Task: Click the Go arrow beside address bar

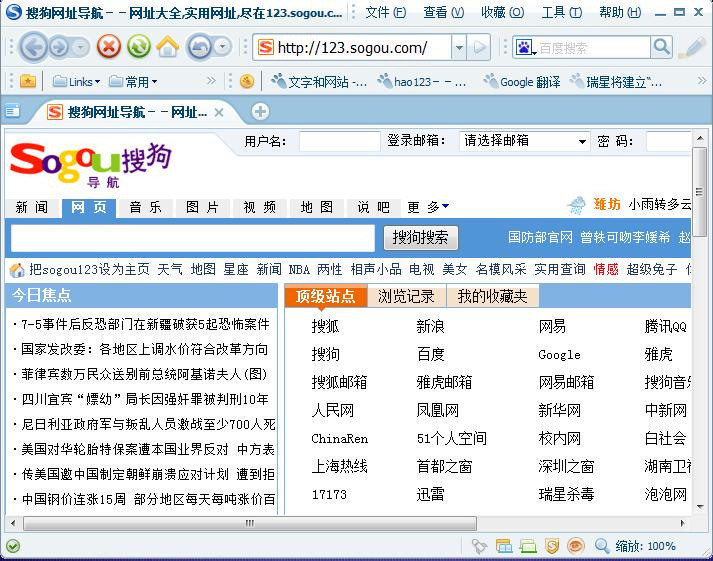Action: pyautogui.click(x=479, y=47)
